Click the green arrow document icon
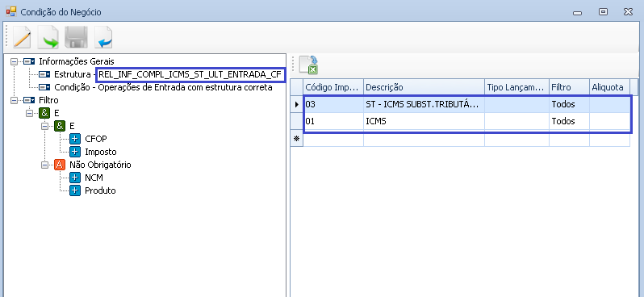The image size is (644, 297). (x=48, y=37)
